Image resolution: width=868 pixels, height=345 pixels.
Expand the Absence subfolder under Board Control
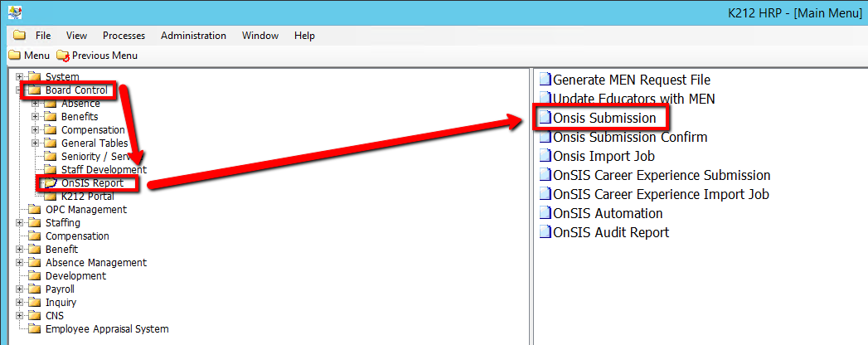click(35, 104)
